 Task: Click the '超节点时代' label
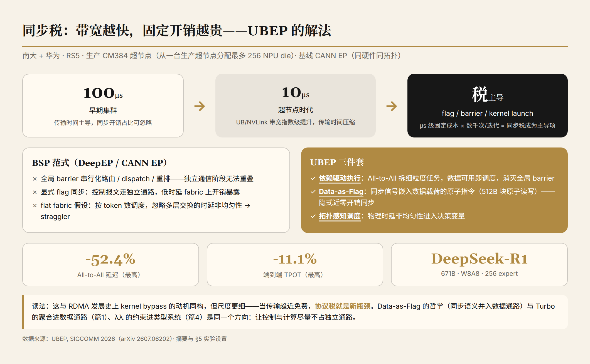pyautogui.click(x=296, y=110)
